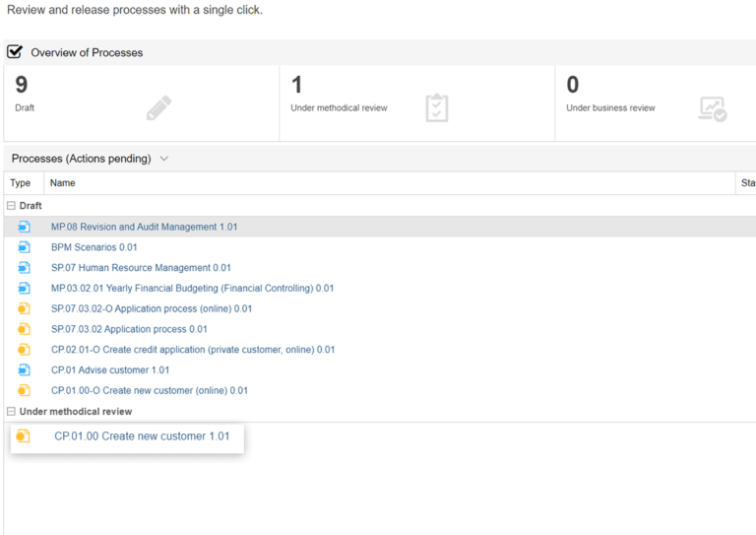Collapse the Draft group
The image size is (756, 535).
coord(11,206)
